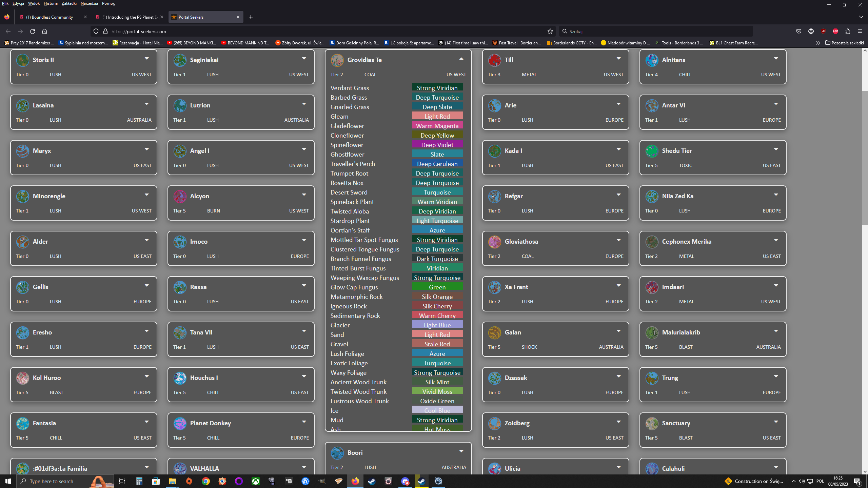Expand the Cephonex Merika card
868x488 pixels.
776,241
